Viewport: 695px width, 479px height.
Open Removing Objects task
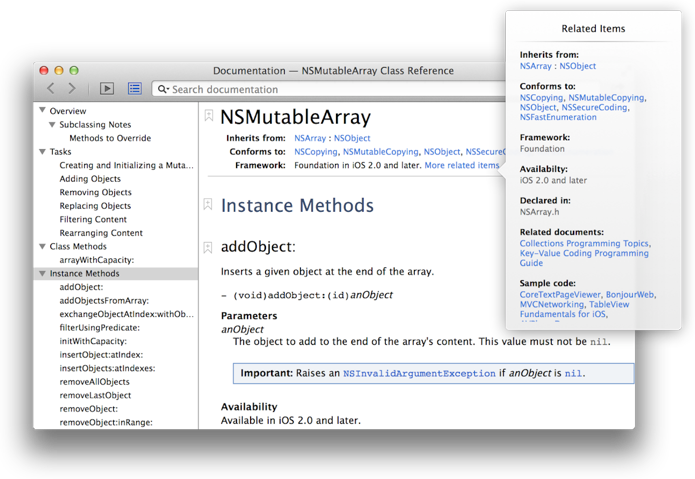point(95,192)
